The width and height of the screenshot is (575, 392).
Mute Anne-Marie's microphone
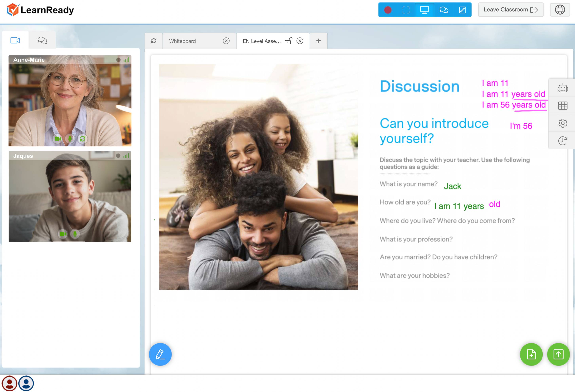pyautogui.click(x=70, y=139)
